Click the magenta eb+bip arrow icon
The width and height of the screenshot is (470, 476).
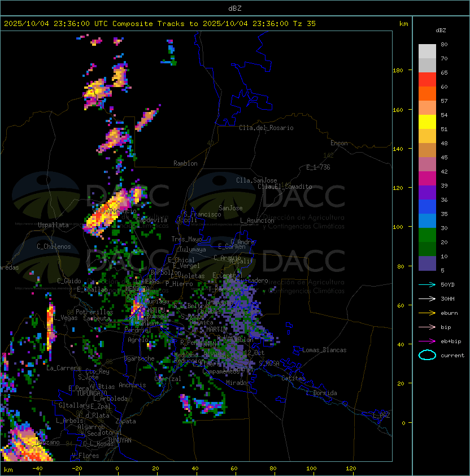click(427, 341)
